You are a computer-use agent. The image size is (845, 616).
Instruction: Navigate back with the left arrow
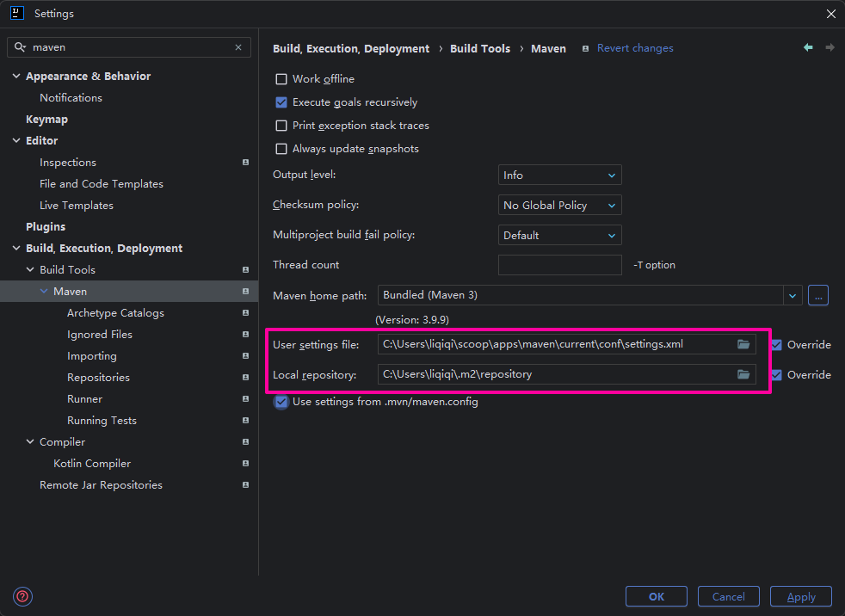808,48
